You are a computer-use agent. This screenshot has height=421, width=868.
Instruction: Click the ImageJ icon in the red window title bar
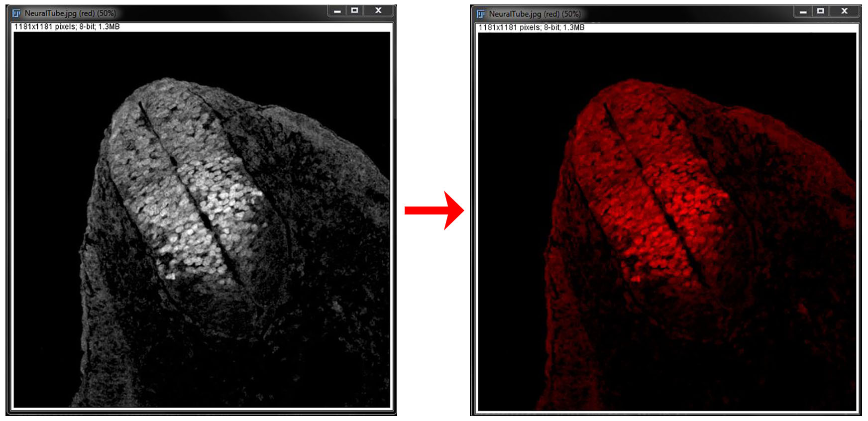481,14
